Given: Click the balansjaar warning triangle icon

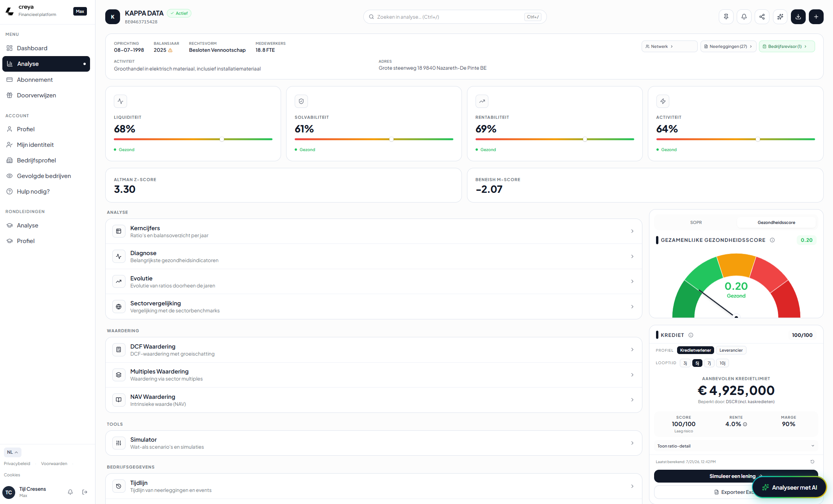Looking at the screenshot, I should [170, 50].
